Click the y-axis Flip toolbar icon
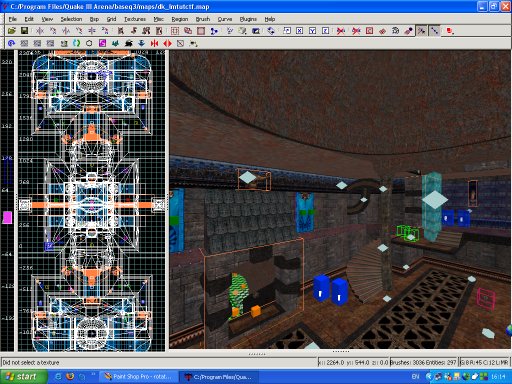This screenshot has width=512, height=384. coord(66,31)
